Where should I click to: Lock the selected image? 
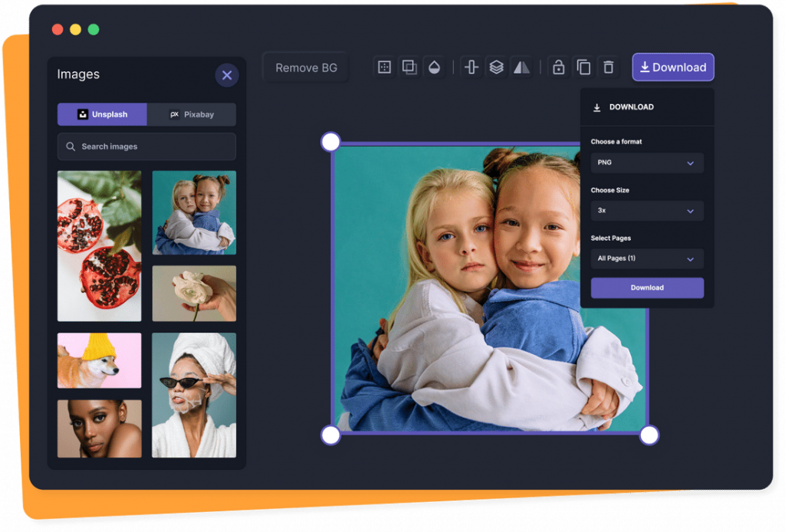pyautogui.click(x=558, y=67)
